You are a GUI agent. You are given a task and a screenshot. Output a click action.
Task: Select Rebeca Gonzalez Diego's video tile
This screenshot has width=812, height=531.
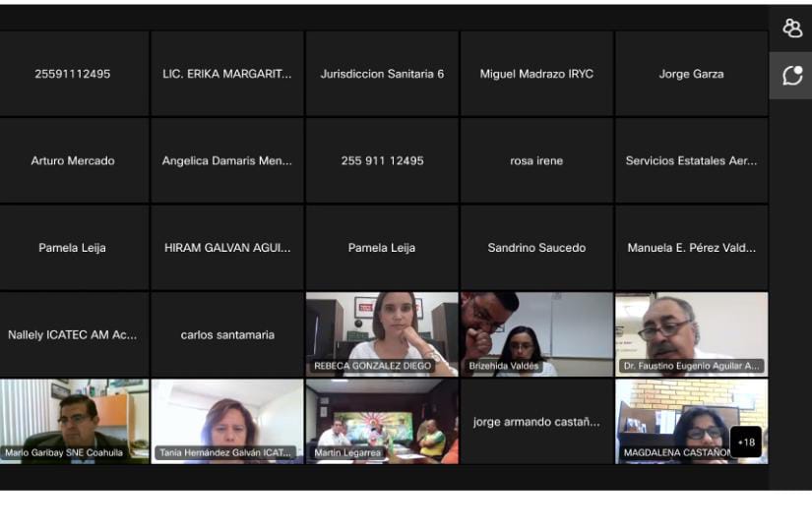tap(382, 333)
